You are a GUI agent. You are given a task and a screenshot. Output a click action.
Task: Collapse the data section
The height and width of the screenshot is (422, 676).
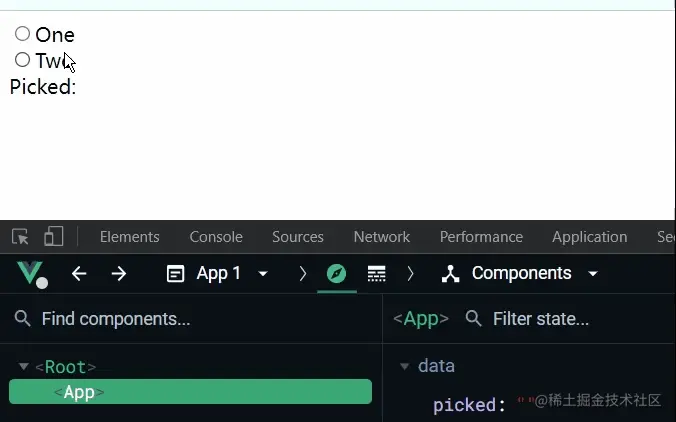click(x=404, y=366)
